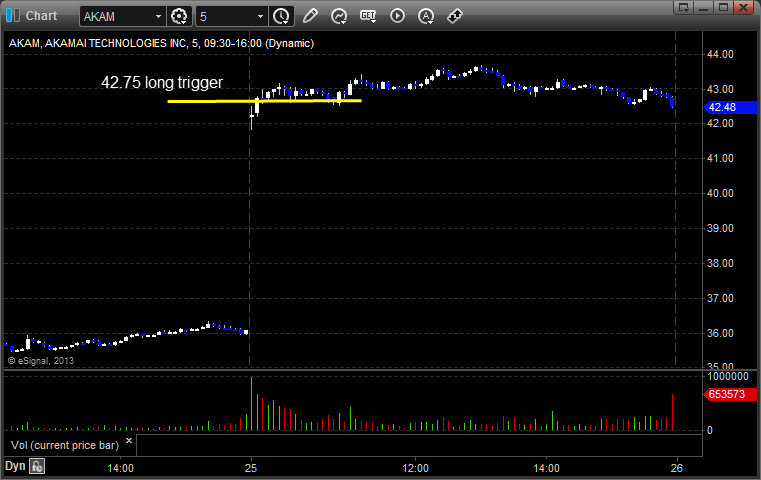Select the yellow trigger line on chart
The height and width of the screenshot is (480, 761).
[x=265, y=101]
